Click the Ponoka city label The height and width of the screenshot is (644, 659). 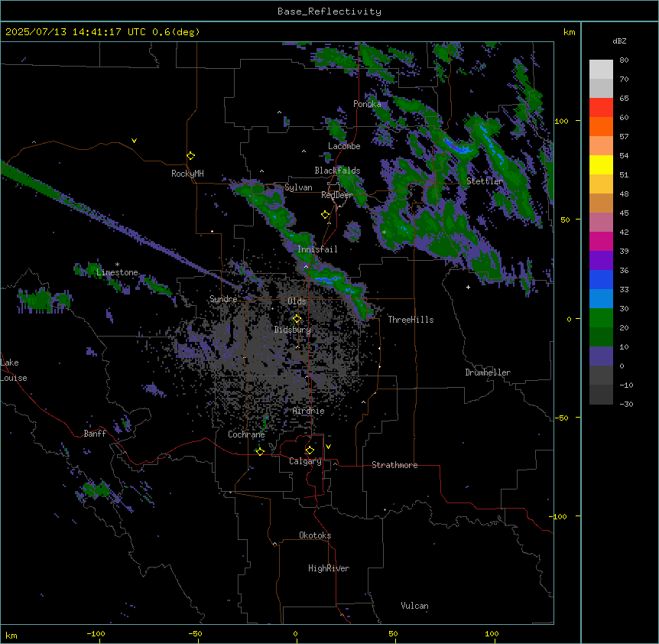(367, 104)
